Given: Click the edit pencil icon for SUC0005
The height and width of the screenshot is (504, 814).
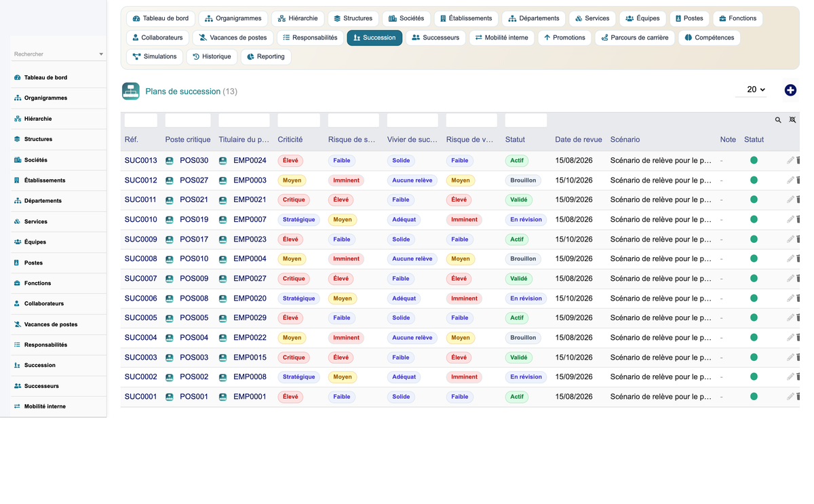Looking at the screenshot, I should tap(790, 318).
